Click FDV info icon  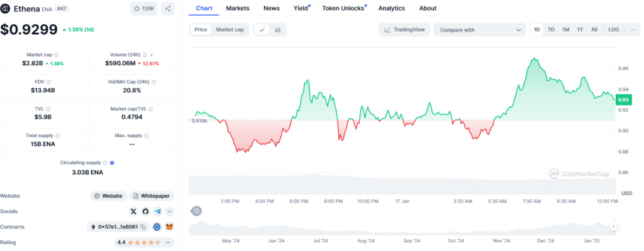click(x=49, y=82)
